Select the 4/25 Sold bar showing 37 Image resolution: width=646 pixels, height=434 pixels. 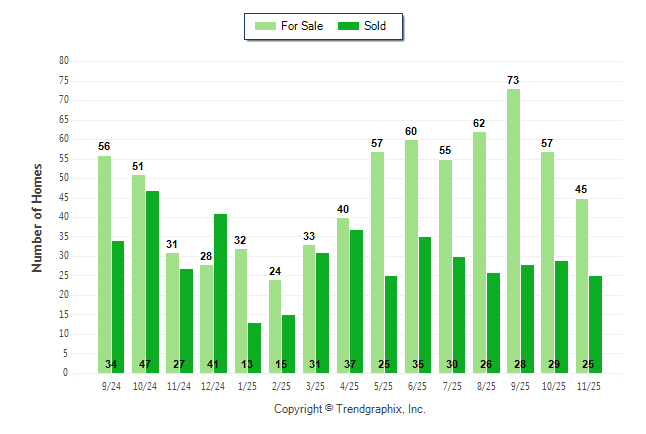[356, 301]
